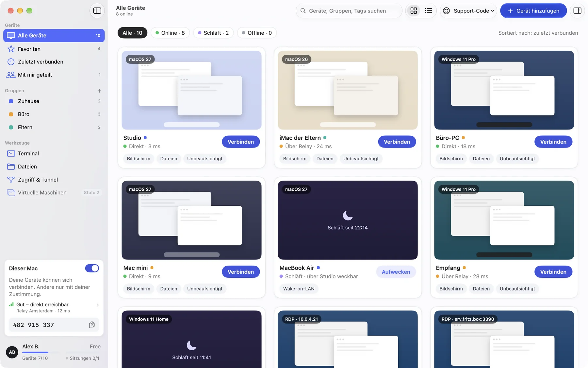Click the device search field
The width and height of the screenshot is (588, 368).
pyautogui.click(x=349, y=11)
